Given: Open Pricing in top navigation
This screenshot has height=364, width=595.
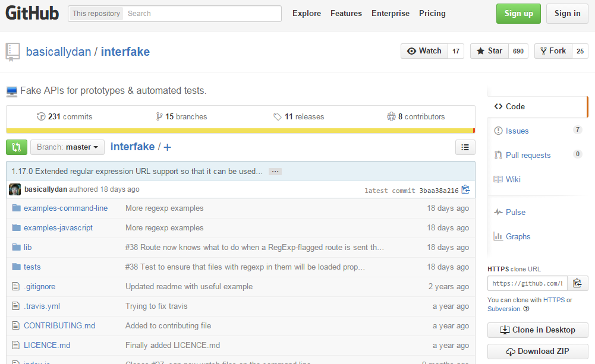Looking at the screenshot, I should pyautogui.click(x=432, y=13).
